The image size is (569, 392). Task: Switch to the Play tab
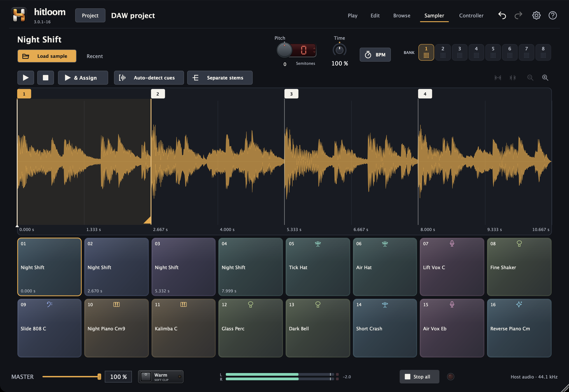[x=352, y=16]
